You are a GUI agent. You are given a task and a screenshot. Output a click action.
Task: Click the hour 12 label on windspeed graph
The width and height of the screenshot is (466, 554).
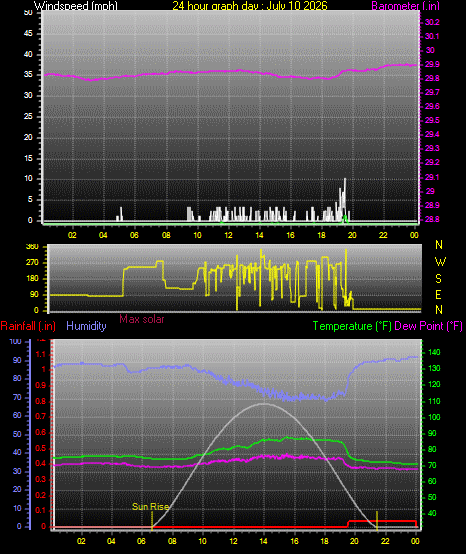pyautogui.click(x=228, y=235)
